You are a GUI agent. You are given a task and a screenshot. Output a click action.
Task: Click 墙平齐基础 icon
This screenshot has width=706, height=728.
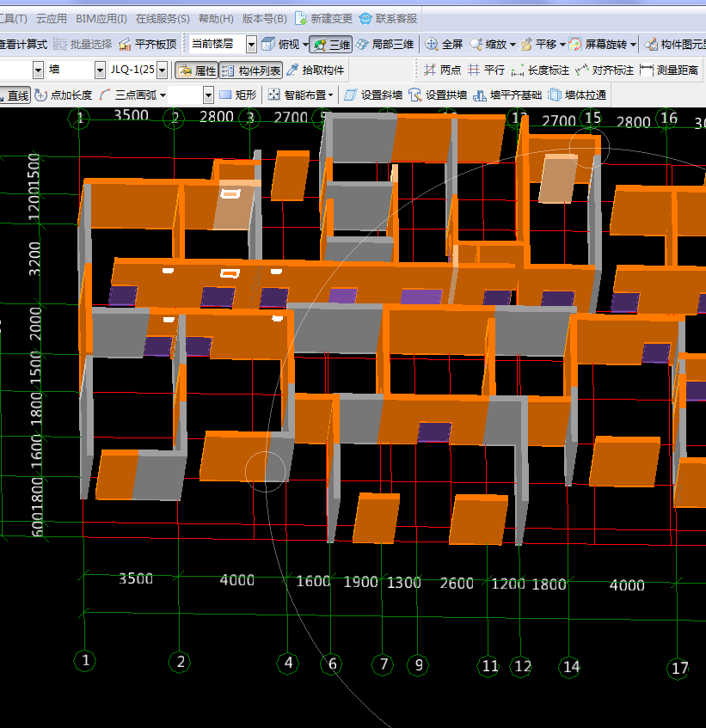(x=479, y=95)
